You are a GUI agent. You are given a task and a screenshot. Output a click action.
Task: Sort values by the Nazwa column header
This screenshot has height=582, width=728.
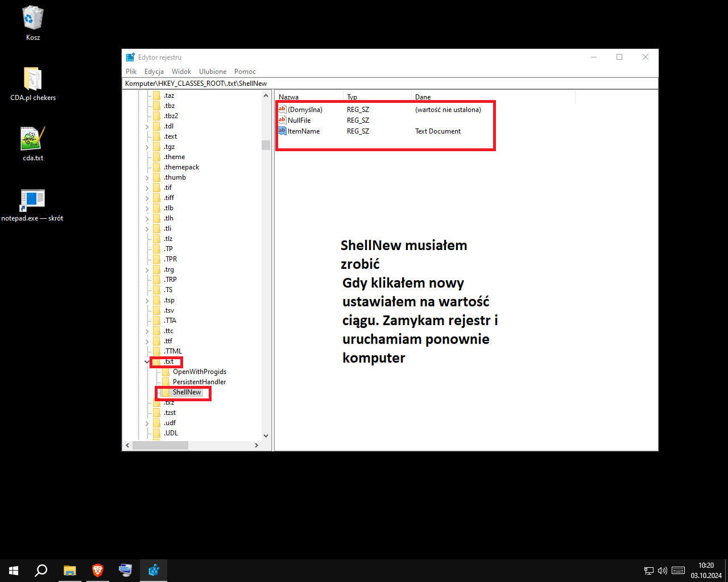point(309,97)
